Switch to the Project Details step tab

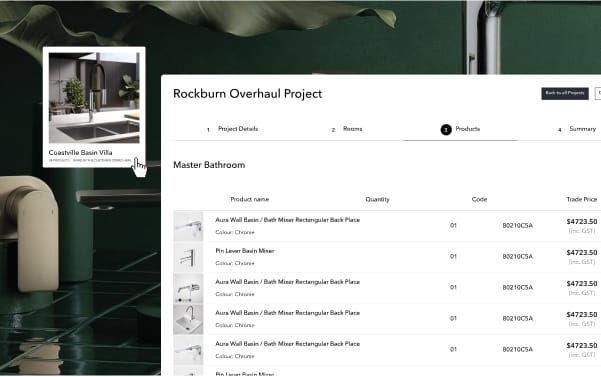pyautogui.click(x=233, y=129)
